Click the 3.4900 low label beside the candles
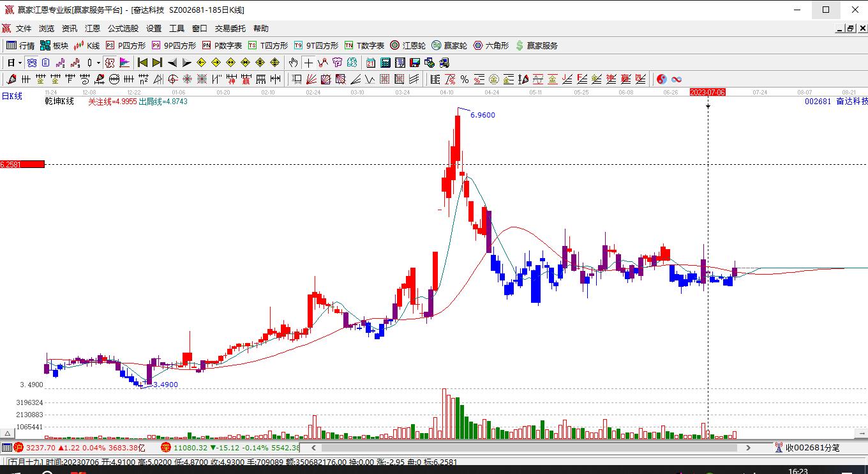The width and height of the screenshot is (868, 474). (165, 385)
